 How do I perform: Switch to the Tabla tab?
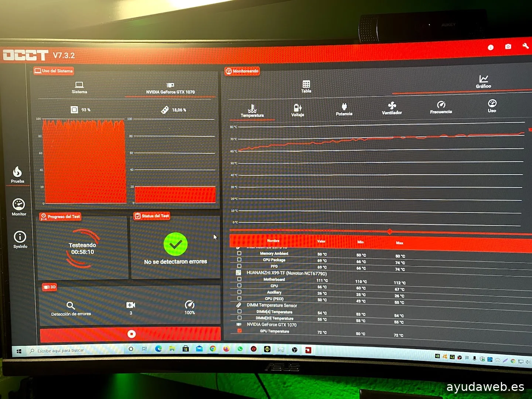[x=306, y=86]
